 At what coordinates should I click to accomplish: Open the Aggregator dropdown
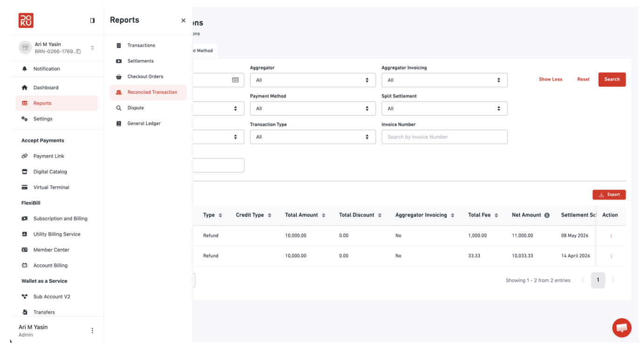click(x=313, y=80)
